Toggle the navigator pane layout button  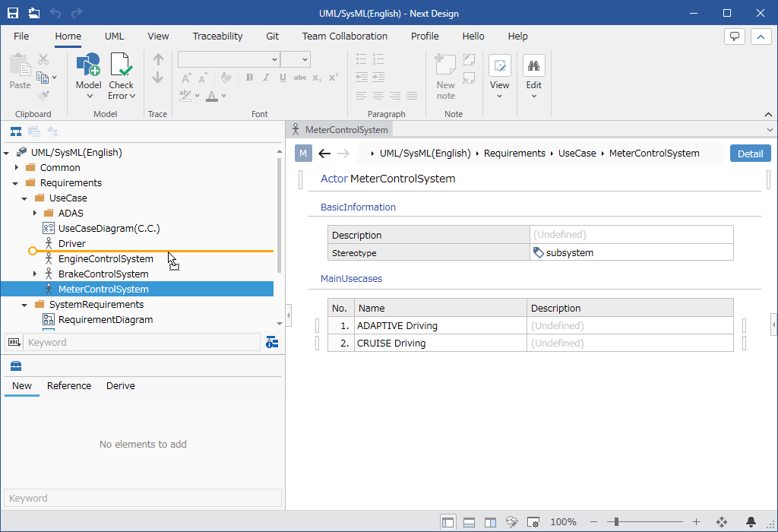448,522
